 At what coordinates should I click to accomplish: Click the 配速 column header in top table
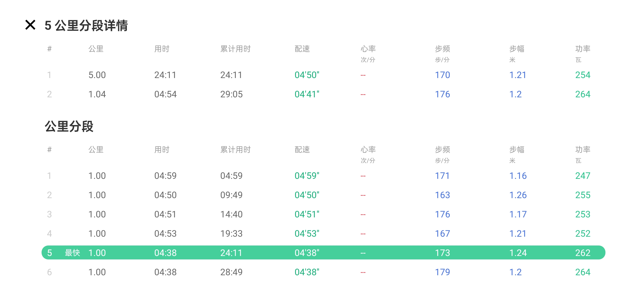tap(302, 49)
